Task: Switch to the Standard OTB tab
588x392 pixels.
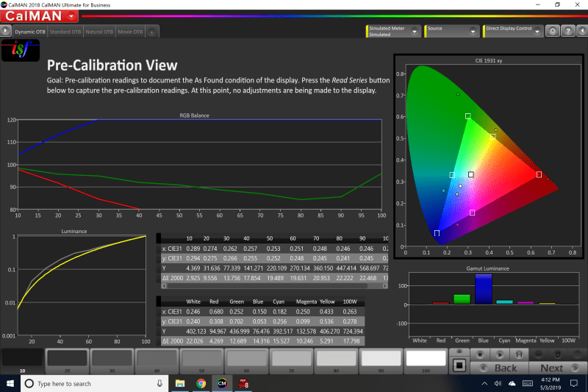Action: [x=65, y=32]
